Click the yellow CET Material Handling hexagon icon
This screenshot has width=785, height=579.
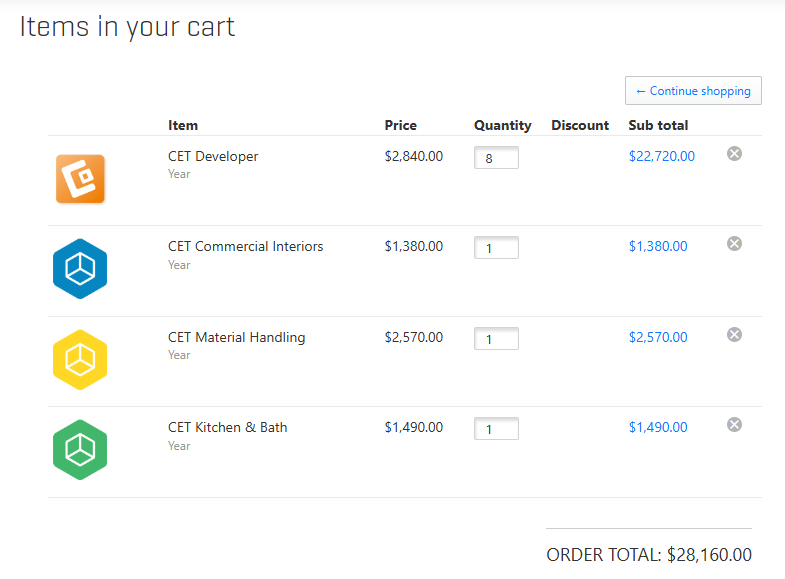(x=80, y=360)
